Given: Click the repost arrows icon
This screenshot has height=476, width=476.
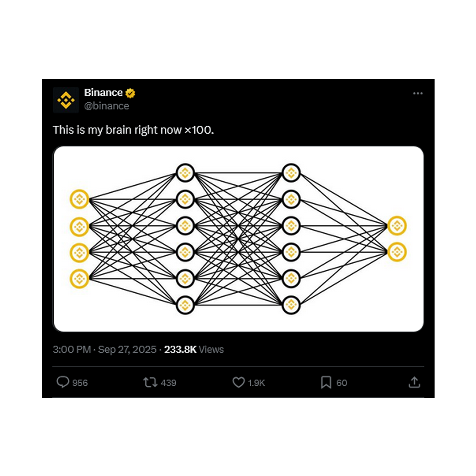Looking at the screenshot, I should coord(150,382).
